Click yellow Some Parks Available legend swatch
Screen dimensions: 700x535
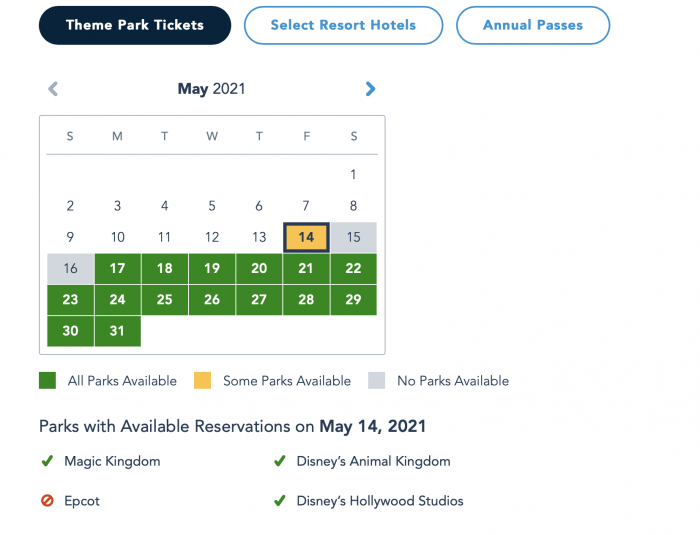202,380
